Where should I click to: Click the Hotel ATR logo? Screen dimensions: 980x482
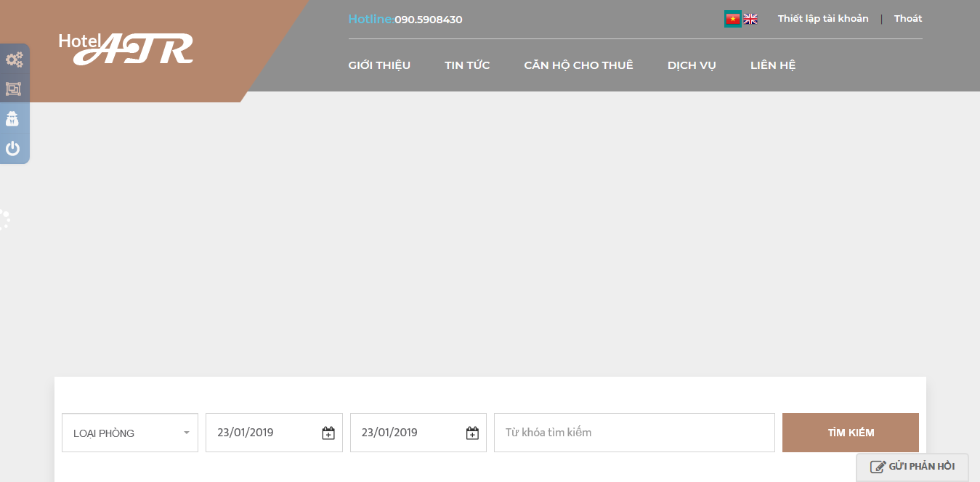[x=126, y=49]
